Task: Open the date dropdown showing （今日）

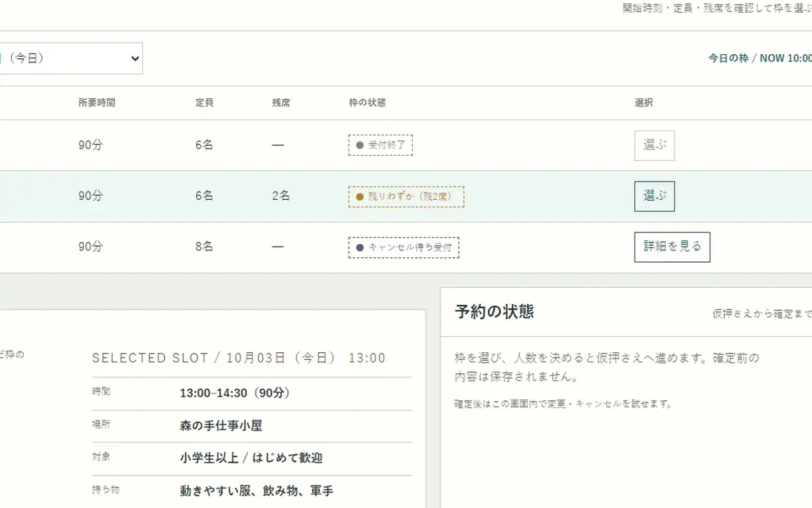Action: (70, 58)
